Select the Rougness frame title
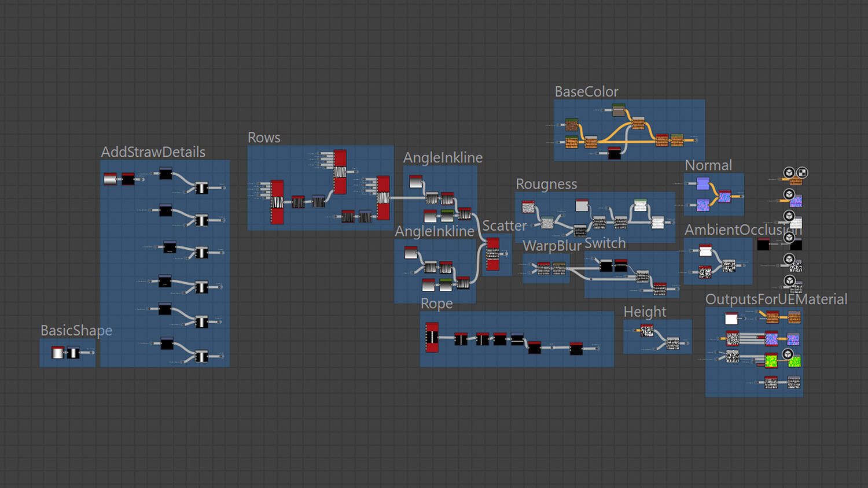Screen dimensions: 868x488 (546, 184)
